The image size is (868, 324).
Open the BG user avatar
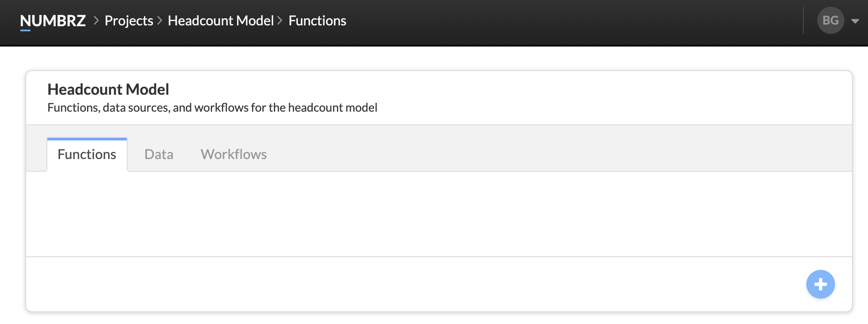[830, 20]
